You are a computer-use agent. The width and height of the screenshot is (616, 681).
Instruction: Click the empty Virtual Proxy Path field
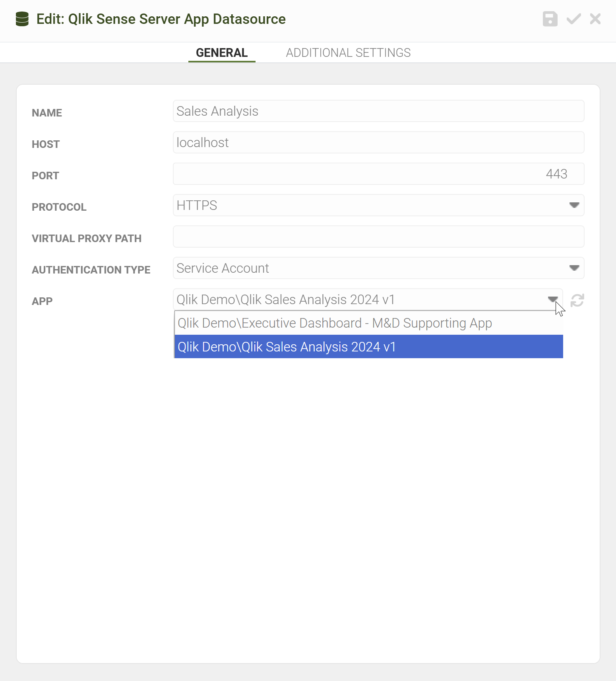(x=378, y=237)
